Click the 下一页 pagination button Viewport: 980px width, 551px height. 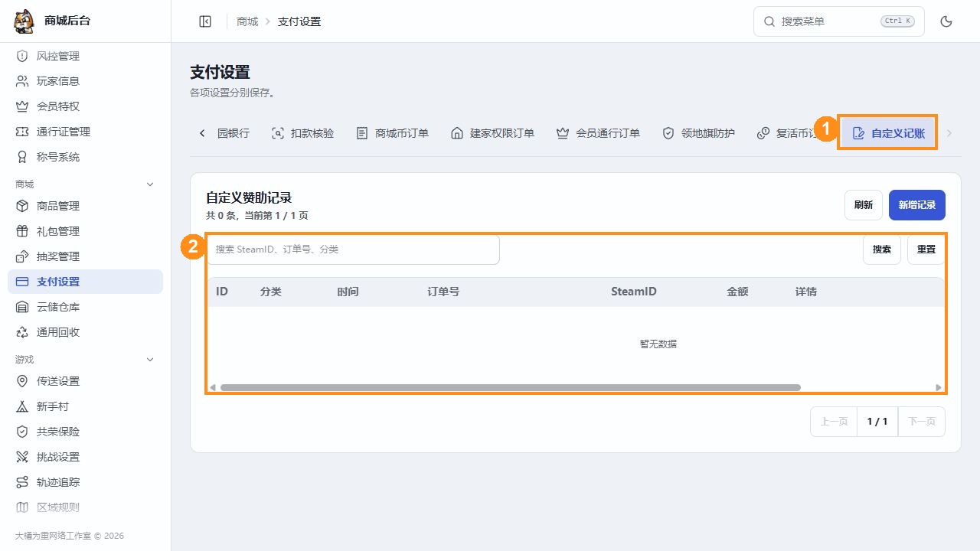pos(922,422)
